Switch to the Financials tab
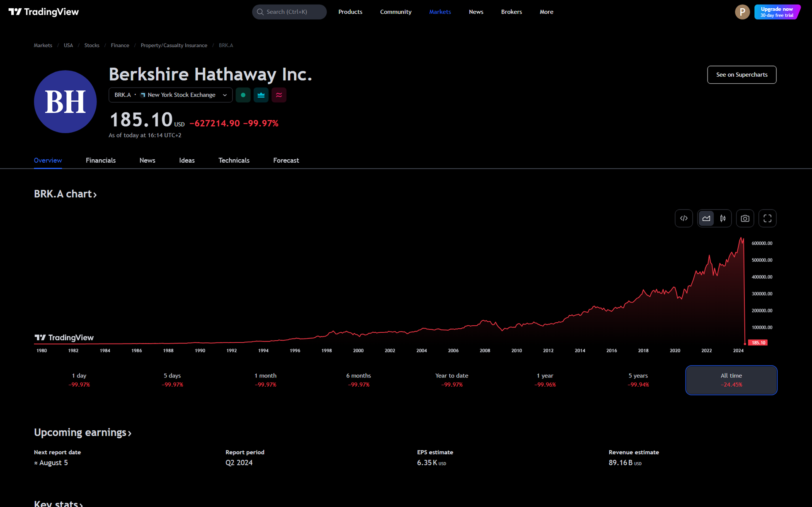Image resolution: width=812 pixels, height=507 pixels. pos(101,161)
